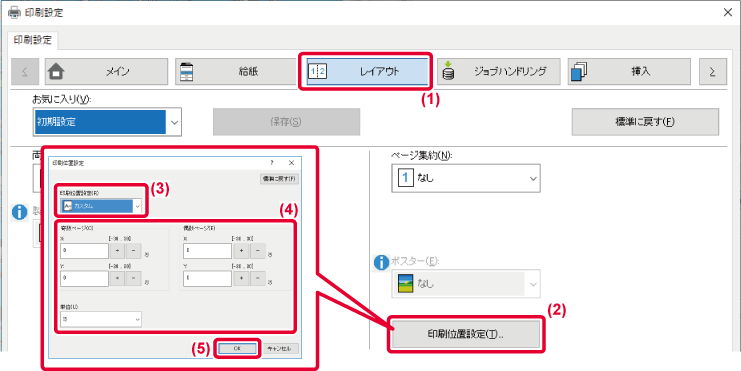Close the small 印刷位置設定 dialog

[x=291, y=163]
